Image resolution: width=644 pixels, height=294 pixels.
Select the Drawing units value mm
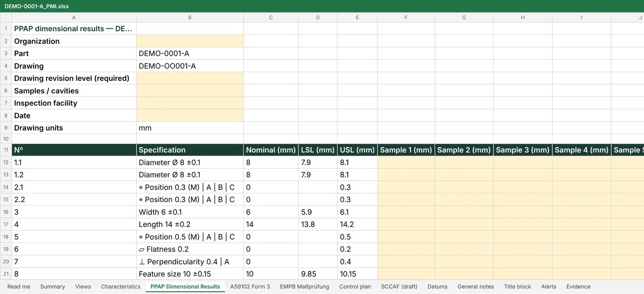click(190, 128)
